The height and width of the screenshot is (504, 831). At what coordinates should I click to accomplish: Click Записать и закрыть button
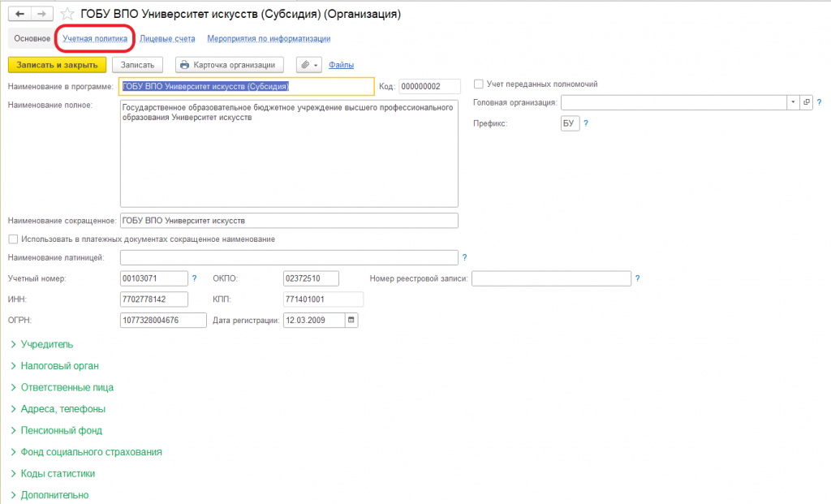58,65
